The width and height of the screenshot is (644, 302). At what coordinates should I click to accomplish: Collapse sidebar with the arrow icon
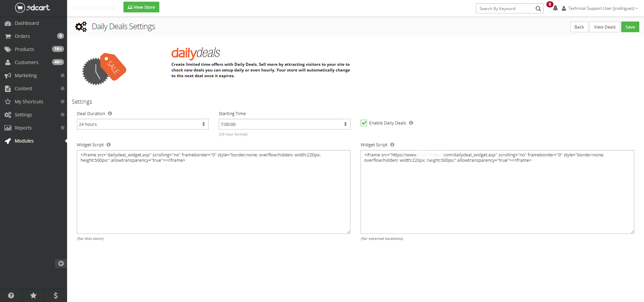[x=61, y=263]
